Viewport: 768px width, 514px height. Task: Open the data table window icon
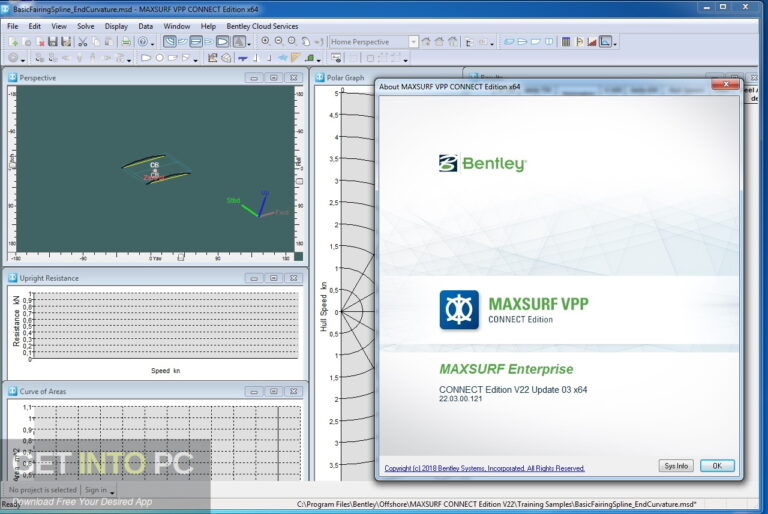(x=566, y=42)
